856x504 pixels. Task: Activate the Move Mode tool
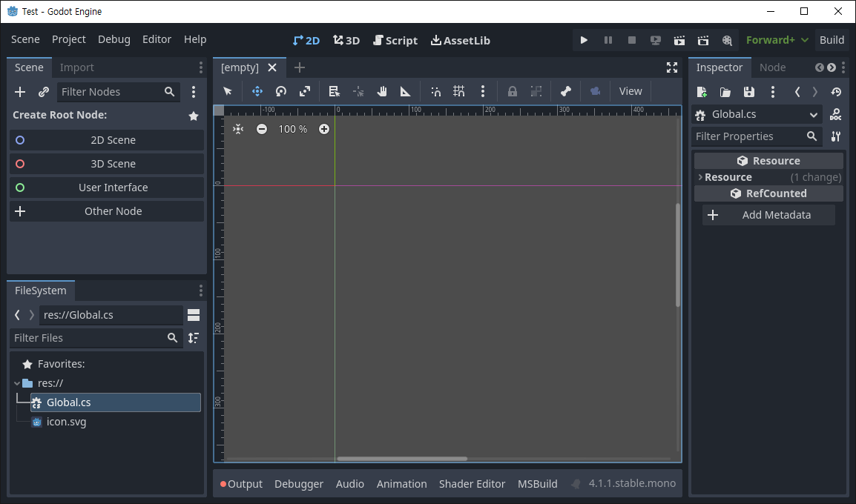coord(257,91)
